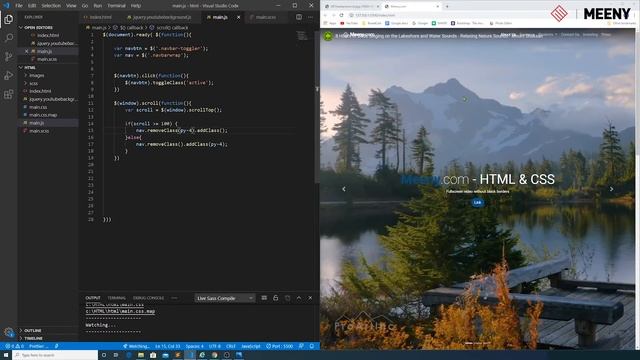
Task: Open the Manage gear in activity bar
Action: click(9, 332)
